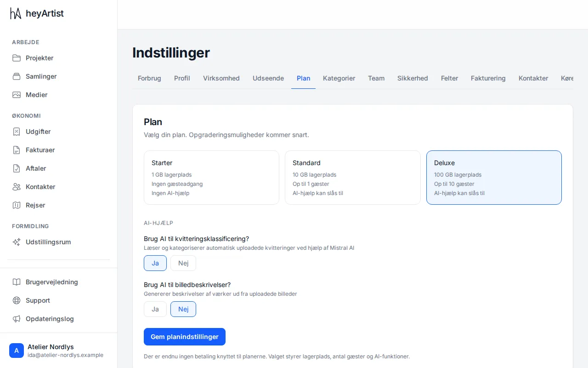Click the Support lifebuoy icon
The width and height of the screenshot is (588, 368).
[x=17, y=300]
